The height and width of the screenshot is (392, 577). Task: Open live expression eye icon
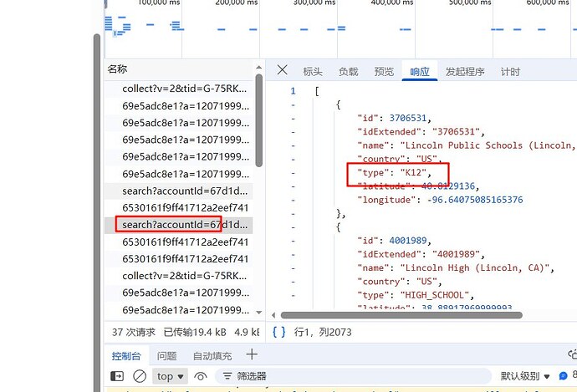point(200,376)
